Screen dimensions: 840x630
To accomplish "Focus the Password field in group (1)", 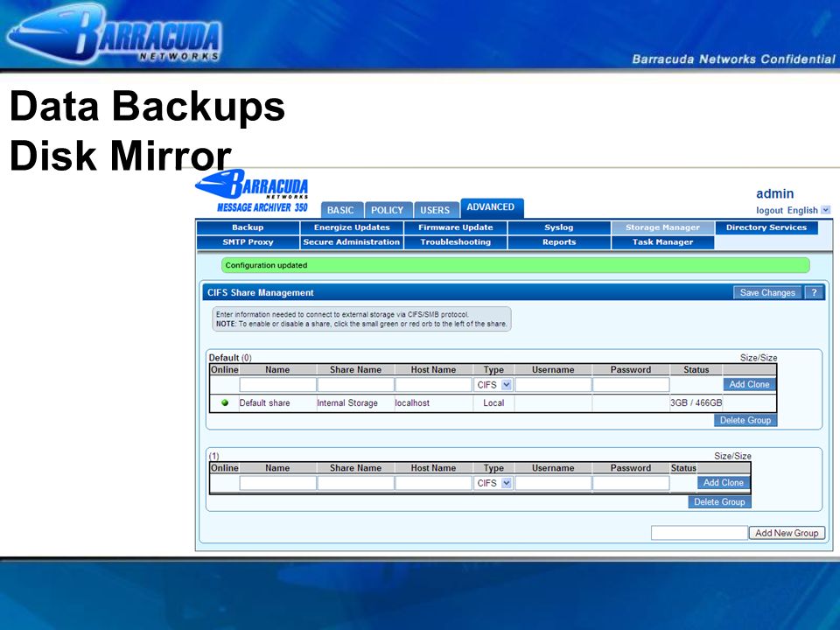I will coord(631,483).
